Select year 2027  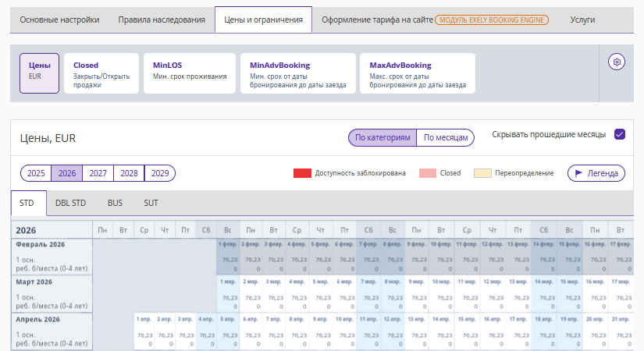pos(98,173)
